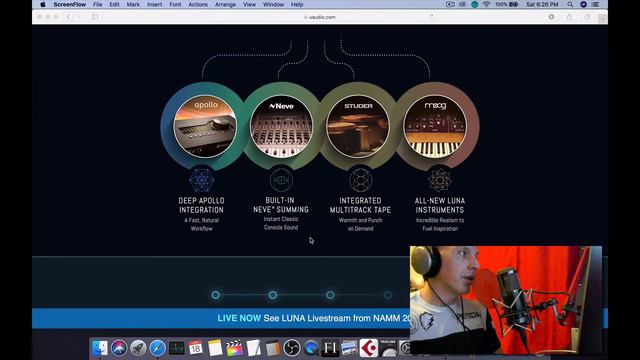Go back in Safari toolbar
This screenshot has height=360, width=640.
(68, 17)
